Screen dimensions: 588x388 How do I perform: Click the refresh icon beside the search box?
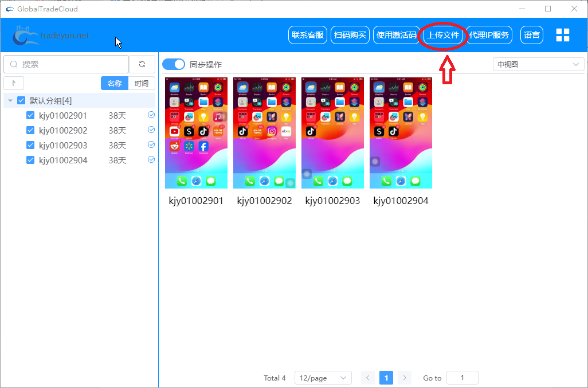142,64
